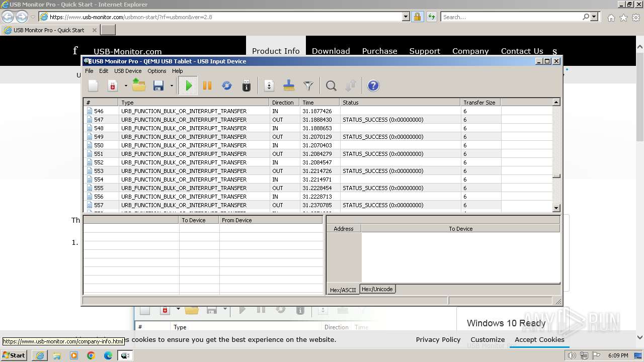The image size is (644, 362).
Task: Click the blue refresh arrows icon
Action: [227, 86]
